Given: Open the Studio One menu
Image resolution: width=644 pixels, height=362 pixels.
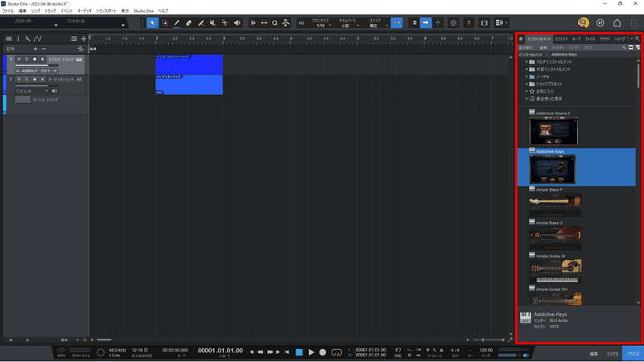Looking at the screenshot, I should (143, 11).
